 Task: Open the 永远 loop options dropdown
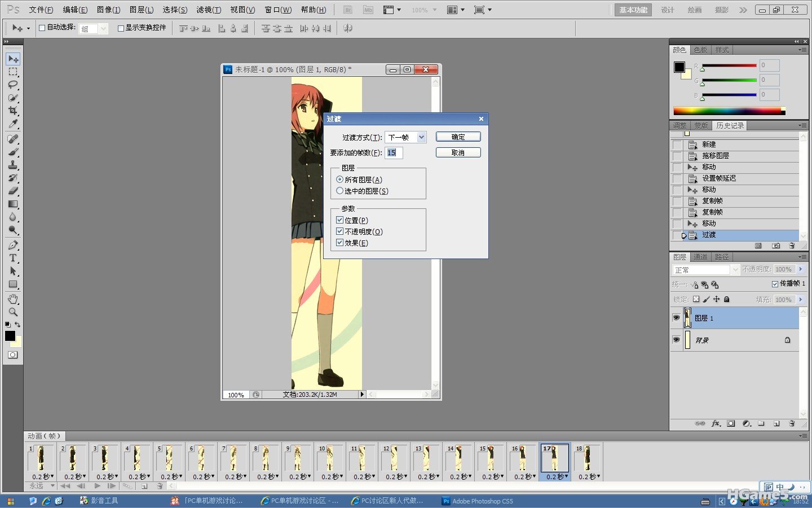click(42, 486)
